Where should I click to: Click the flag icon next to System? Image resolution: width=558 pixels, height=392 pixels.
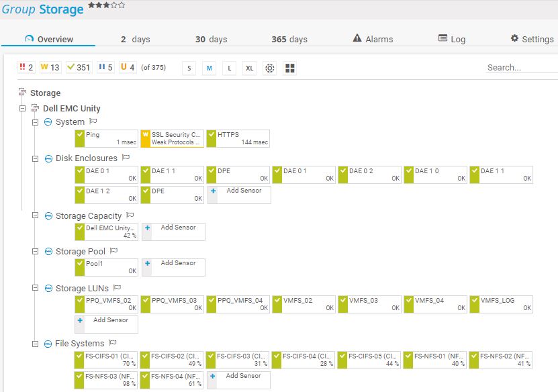tap(93, 121)
